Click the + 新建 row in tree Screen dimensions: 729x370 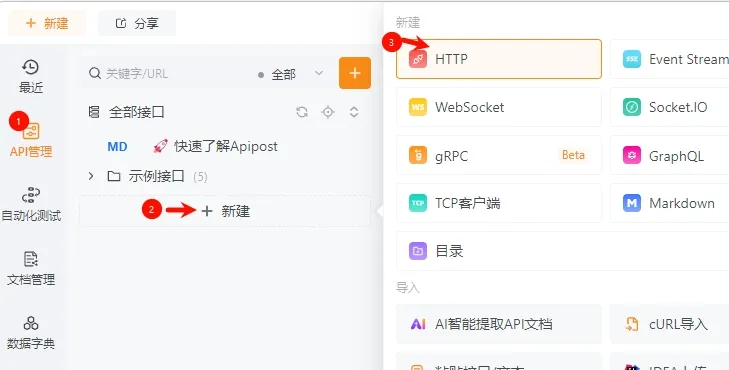(225, 211)
